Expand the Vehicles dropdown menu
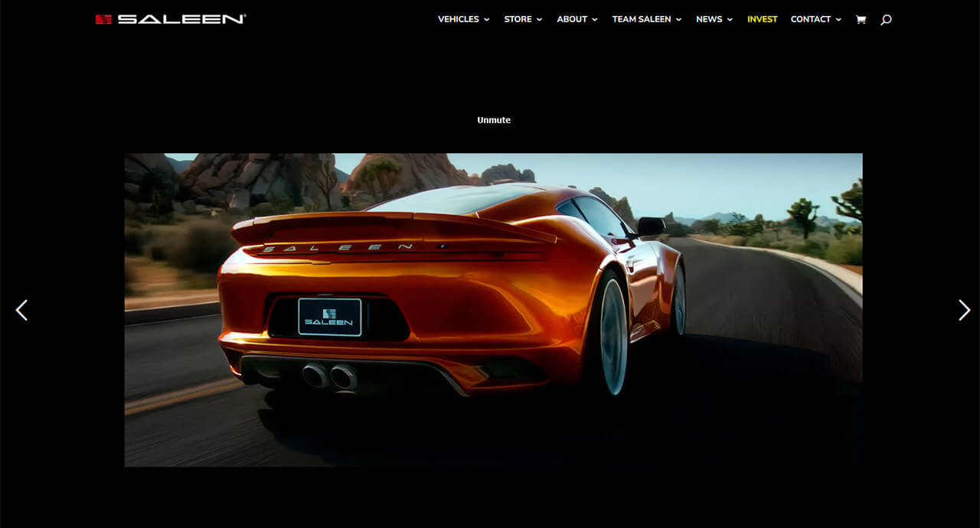Screen dimensions: 980x528 pyautogui.click(x=464, y=19)
